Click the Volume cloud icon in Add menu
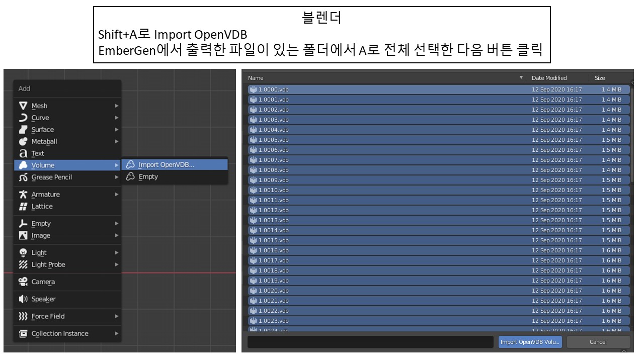This screenshot has height=362, width=644. [x=23, y=165]
